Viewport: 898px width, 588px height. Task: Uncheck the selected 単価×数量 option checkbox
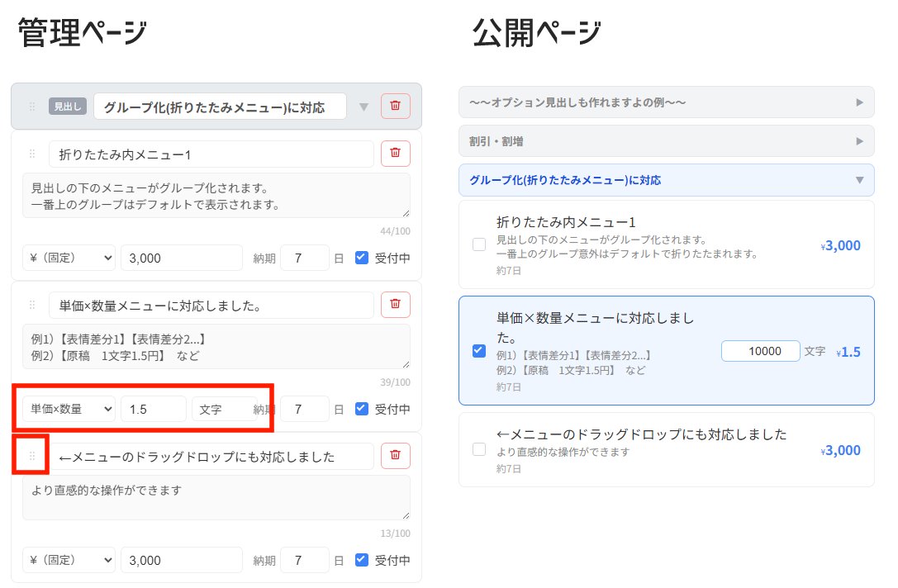click(x=478, y=350)
